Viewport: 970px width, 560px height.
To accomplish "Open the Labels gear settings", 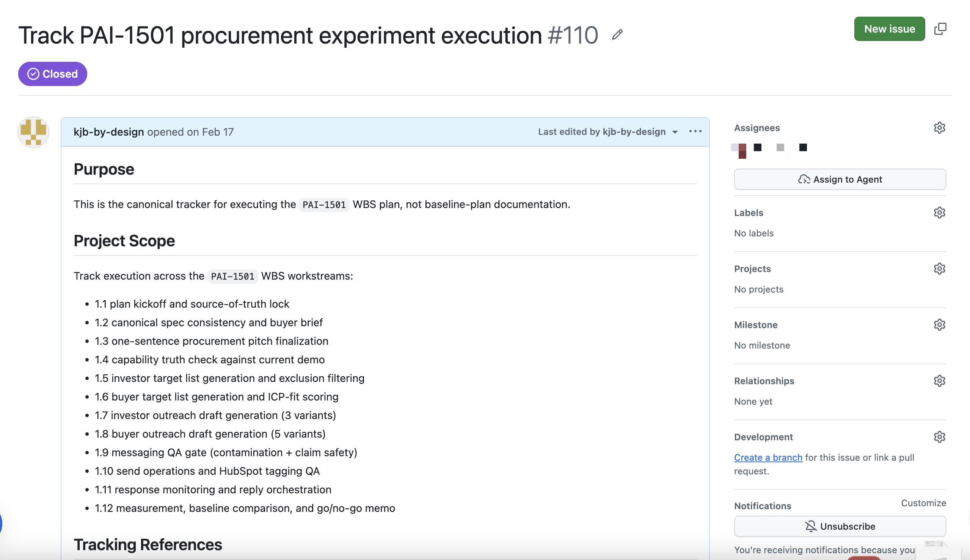I will pos(939,213).
